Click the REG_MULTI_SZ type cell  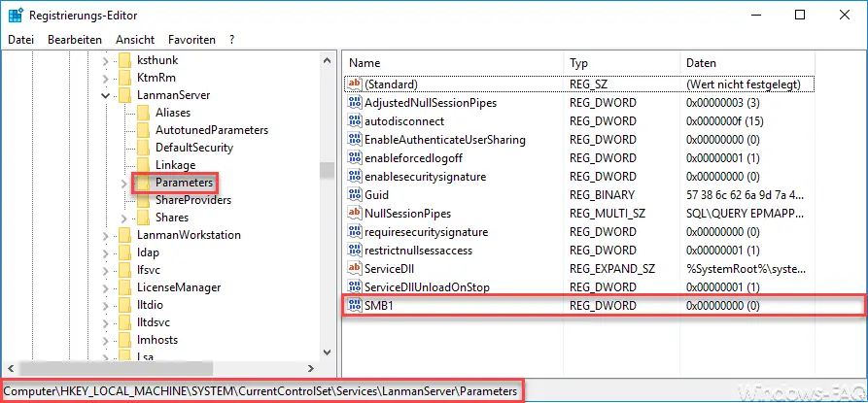tap(608, 214)
